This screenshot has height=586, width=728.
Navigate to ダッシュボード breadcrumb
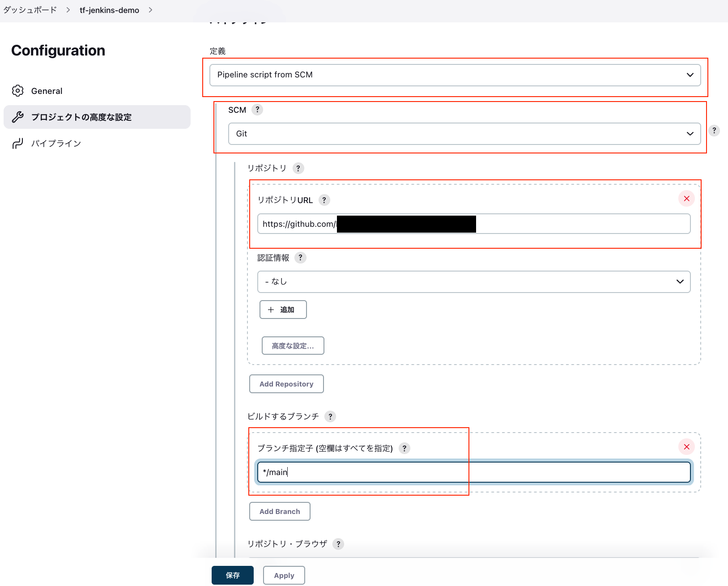[x=30, y=9]
